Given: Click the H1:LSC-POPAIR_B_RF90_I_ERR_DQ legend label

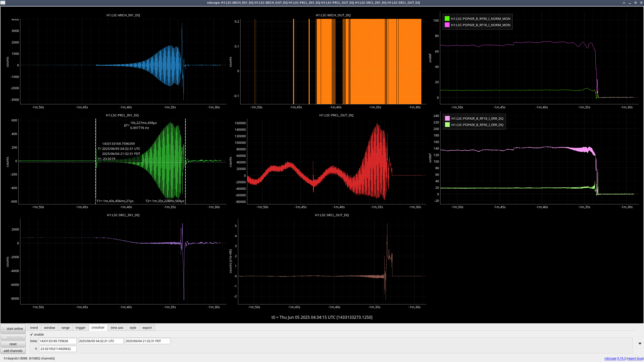Looking at the screenshot, I should tap(477, 125).
